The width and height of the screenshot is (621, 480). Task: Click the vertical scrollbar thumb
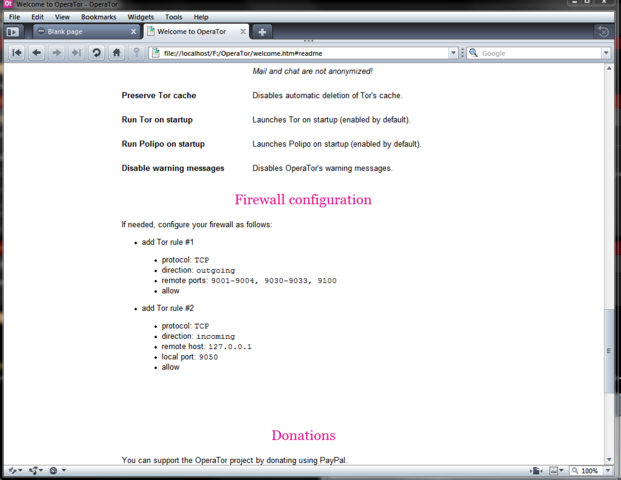[x=609, y=350]
